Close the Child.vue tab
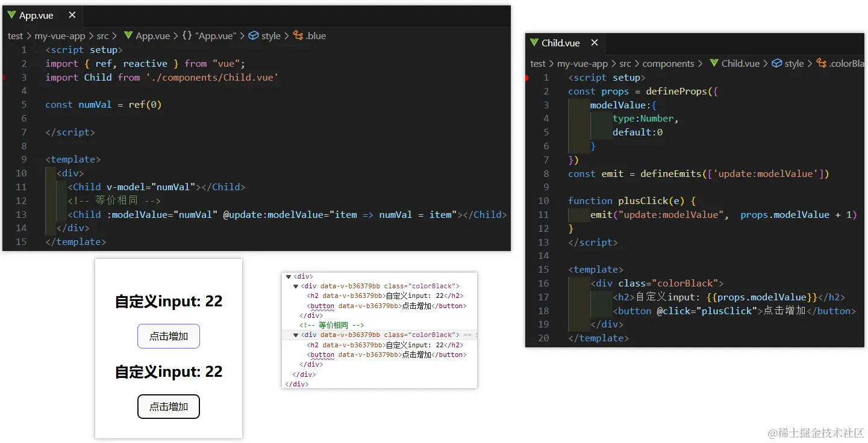This screenshot has width=868, height=443. [x=594, y=43]
